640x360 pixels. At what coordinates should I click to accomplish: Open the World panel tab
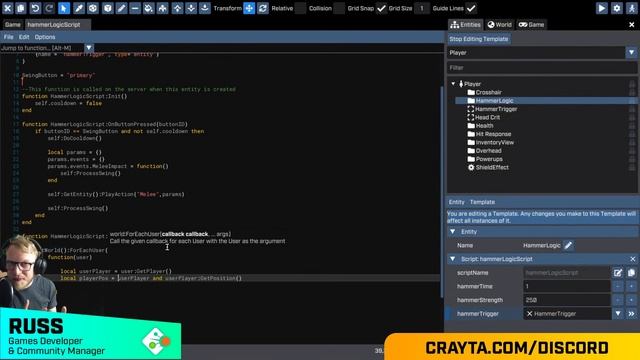tap(499, 24)
